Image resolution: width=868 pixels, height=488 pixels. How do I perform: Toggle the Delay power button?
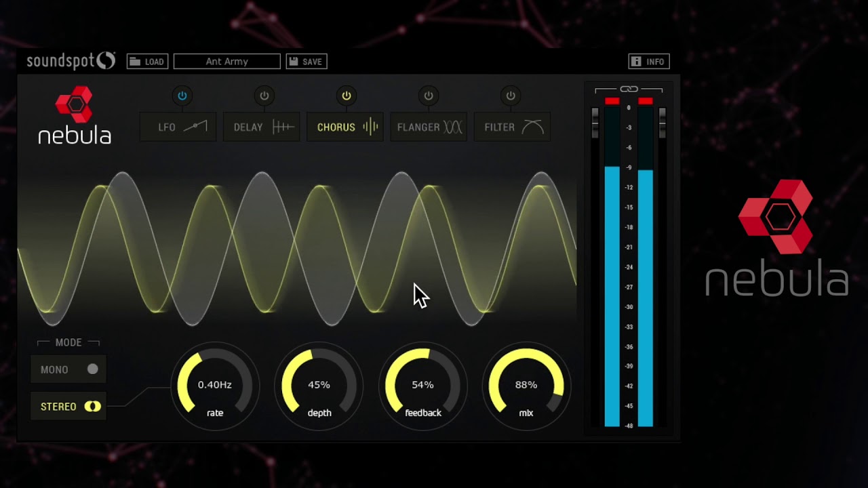[264, 96]
